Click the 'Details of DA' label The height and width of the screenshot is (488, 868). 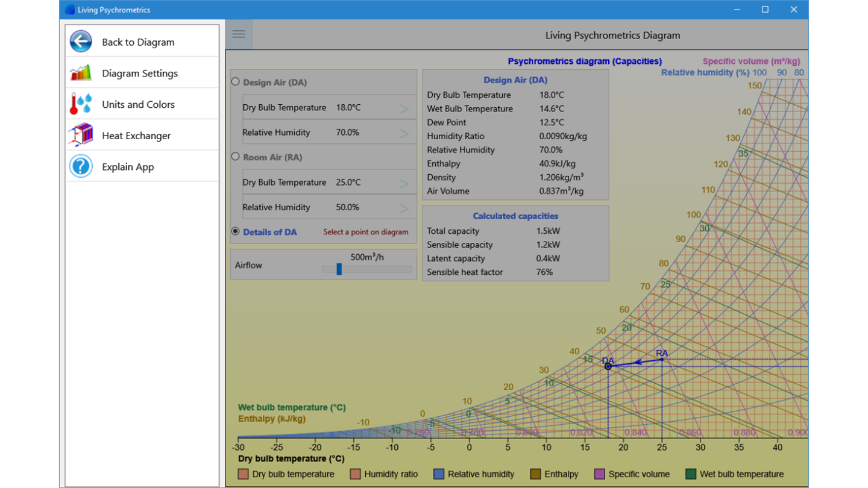pos(270,232)
